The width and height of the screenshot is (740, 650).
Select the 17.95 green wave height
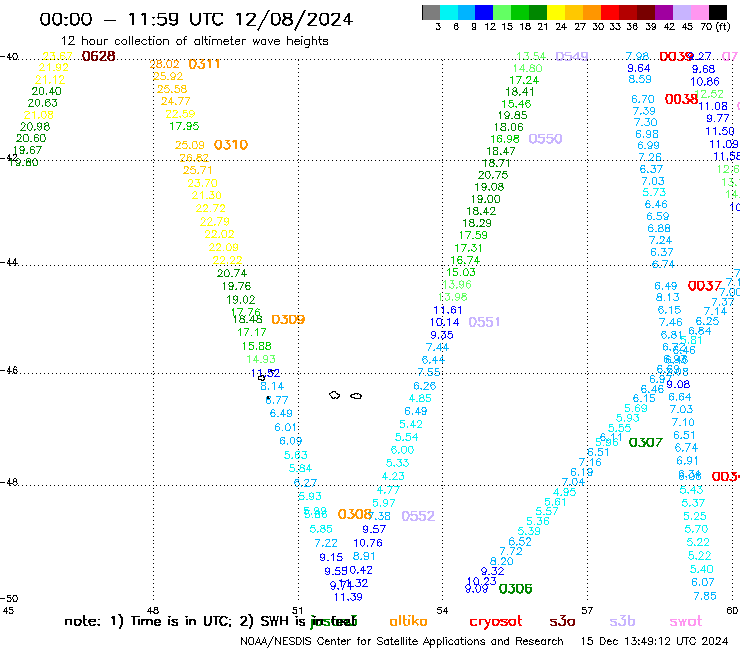click(184, 126)
